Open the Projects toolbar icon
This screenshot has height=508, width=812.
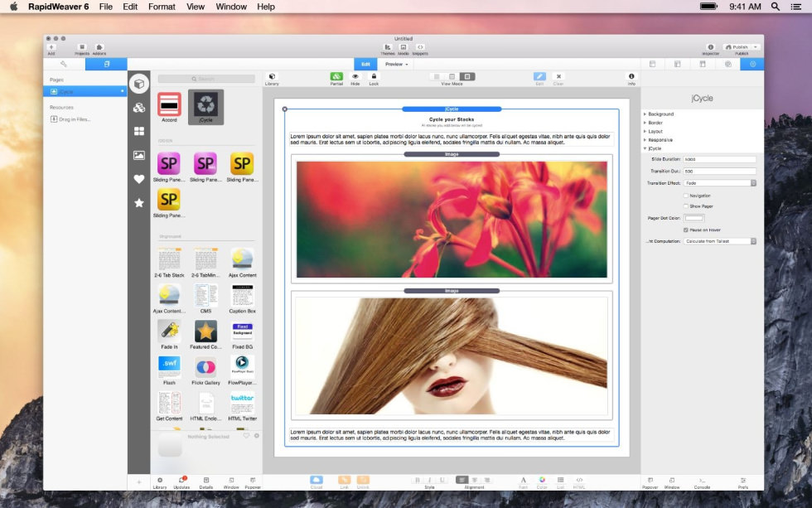[x=82, y=47]
